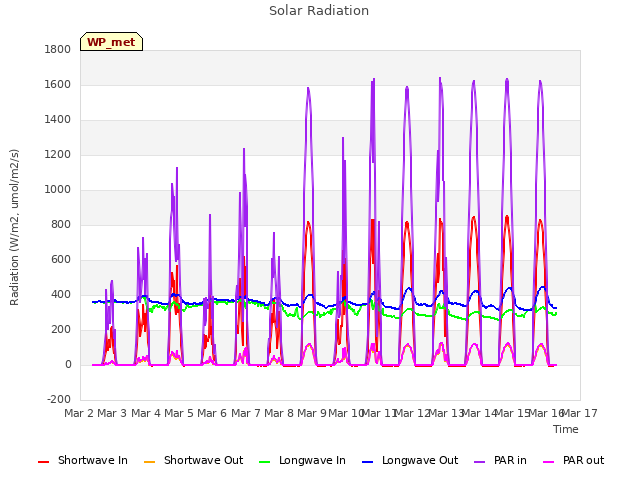Click the 600 y-axis tick label

point(61,260)
